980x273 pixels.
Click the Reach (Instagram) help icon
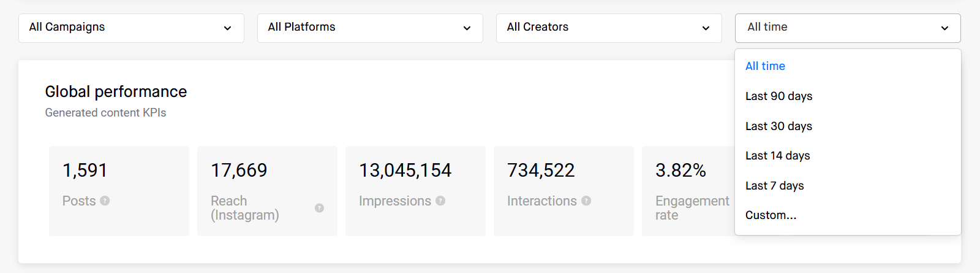[x=319, y=208]
